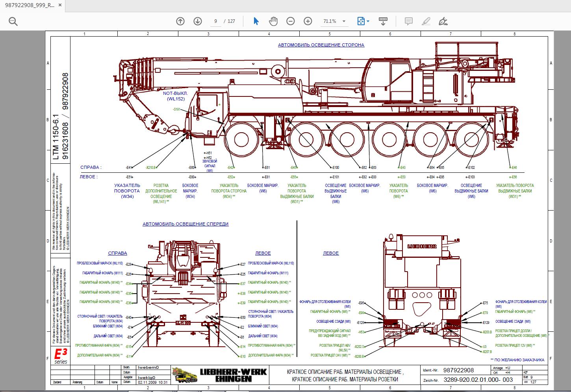Click the E100 outrigger lighting label
571x392 pixels.
334,167
